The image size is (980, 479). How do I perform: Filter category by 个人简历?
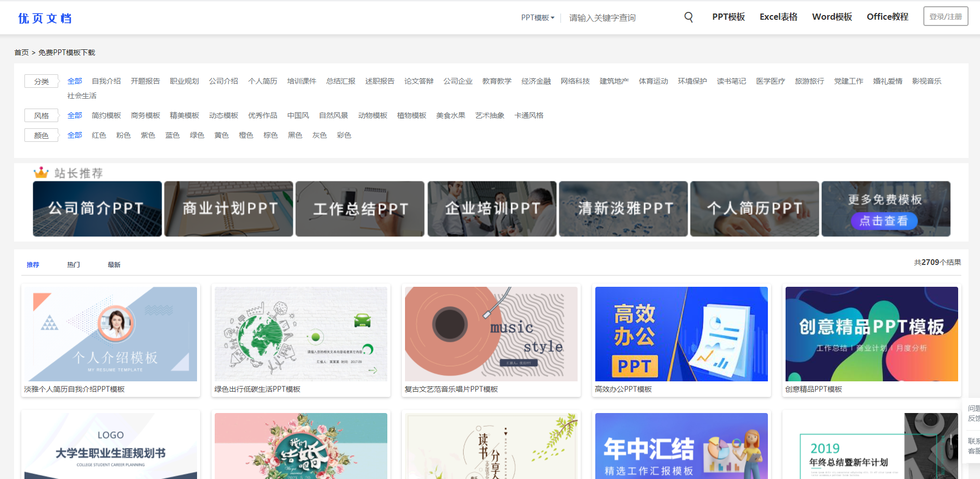point(263,81)
